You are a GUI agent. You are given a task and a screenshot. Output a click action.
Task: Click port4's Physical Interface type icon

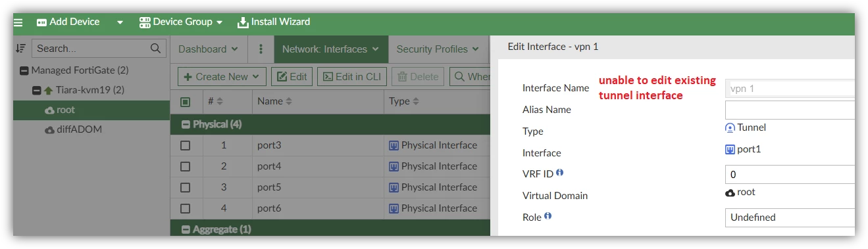(x=394, y=166)
